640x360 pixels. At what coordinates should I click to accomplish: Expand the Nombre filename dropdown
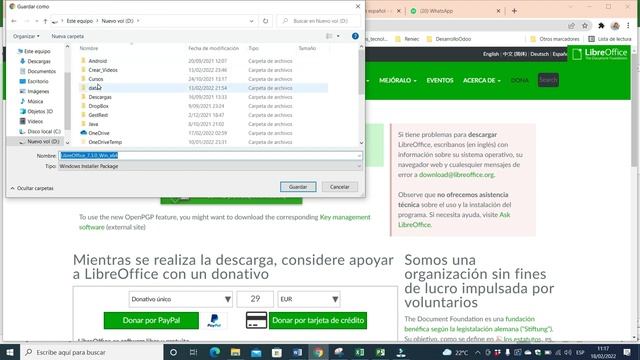(x=359, y=156)
